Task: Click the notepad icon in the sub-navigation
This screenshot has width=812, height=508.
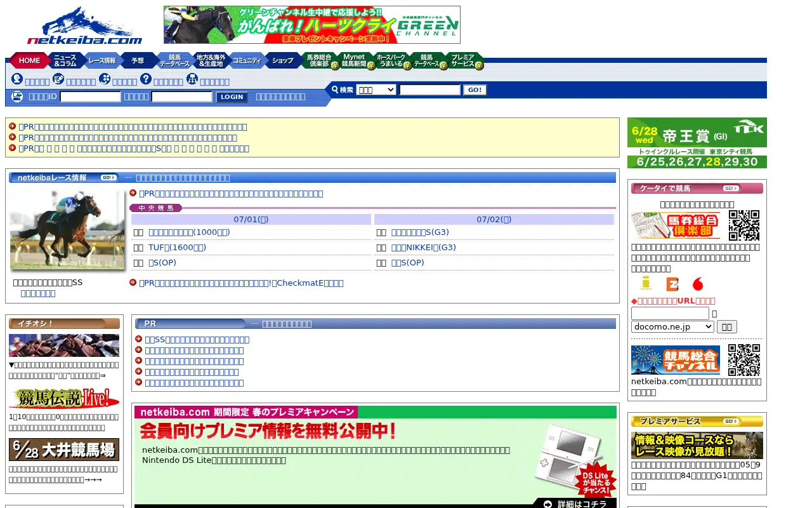Action: click(58, 79)
